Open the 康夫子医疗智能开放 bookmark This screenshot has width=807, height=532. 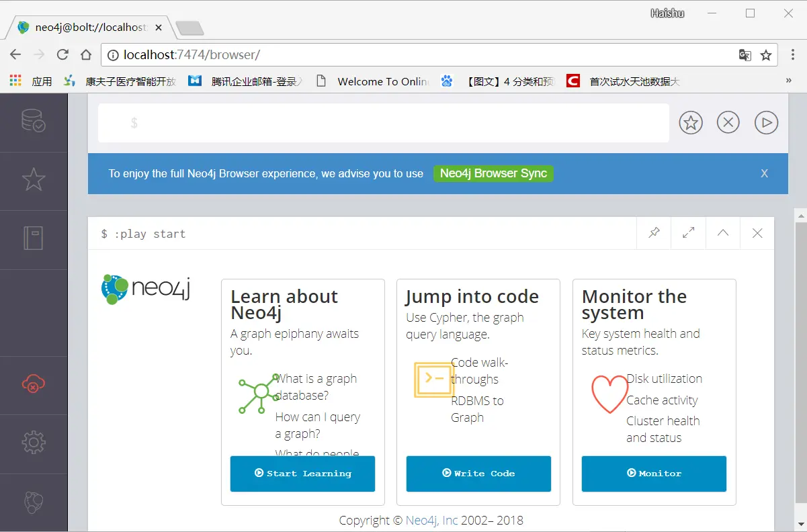(120, 81)
